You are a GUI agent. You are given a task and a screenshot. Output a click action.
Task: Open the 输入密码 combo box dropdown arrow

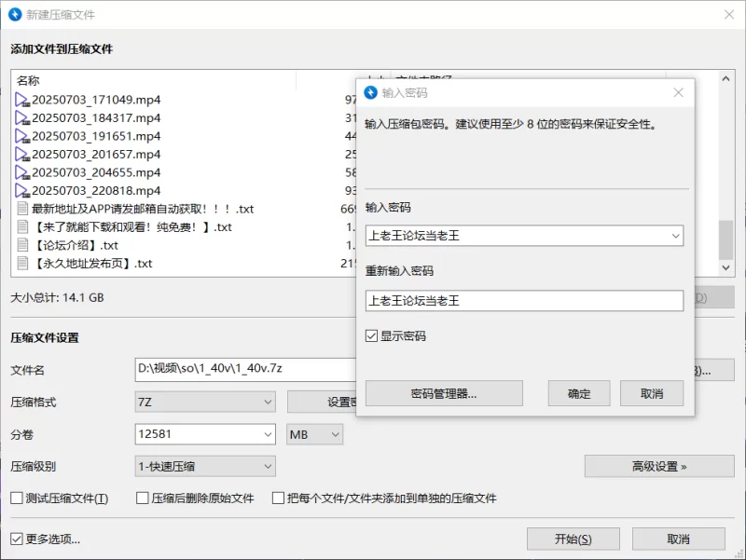coord(675,236)
